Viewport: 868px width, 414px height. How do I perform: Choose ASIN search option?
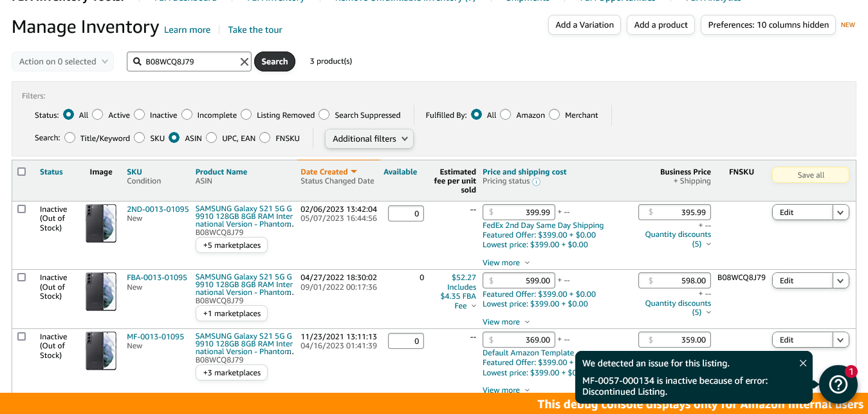[x=174, y=138]
